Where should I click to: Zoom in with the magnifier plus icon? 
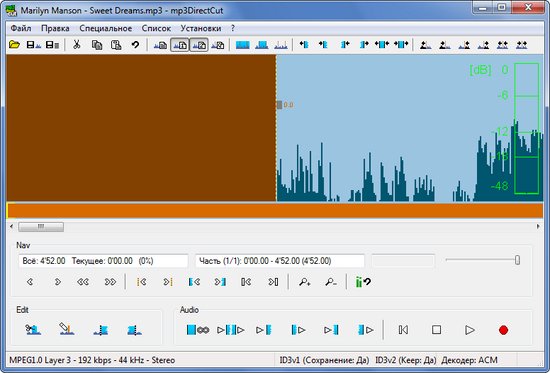pos(304,282)
